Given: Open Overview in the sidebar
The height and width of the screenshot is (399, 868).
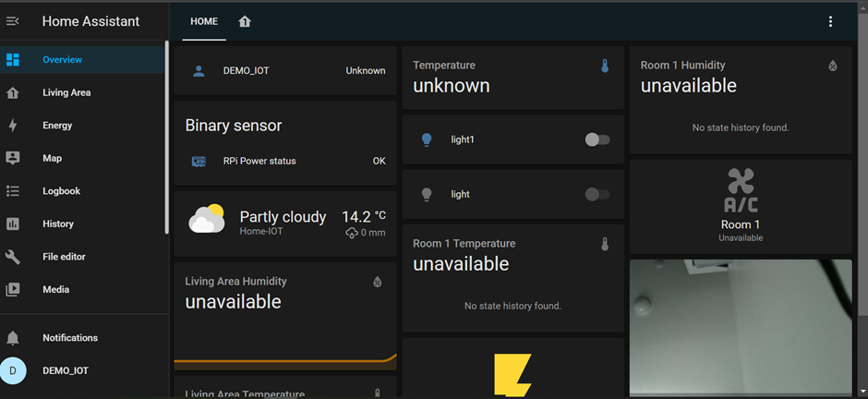Looking at the screenshot, I should (x=82, y=60).
